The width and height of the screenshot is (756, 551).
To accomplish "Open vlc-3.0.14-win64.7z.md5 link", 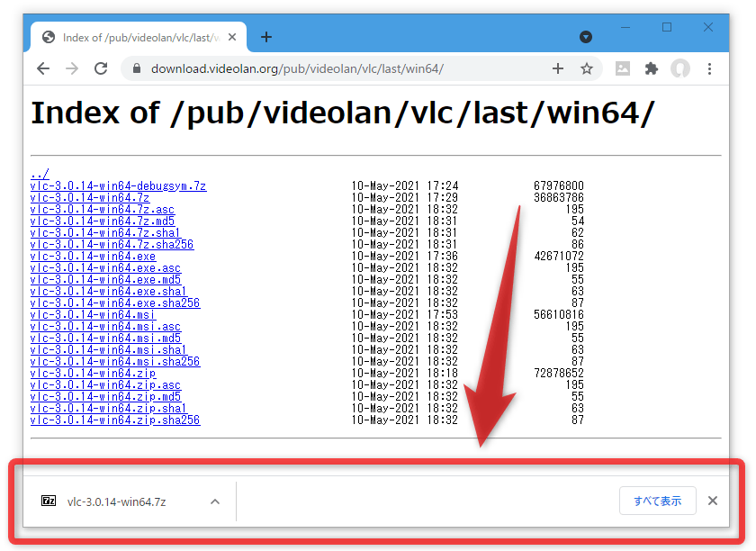I will point(103,221).
